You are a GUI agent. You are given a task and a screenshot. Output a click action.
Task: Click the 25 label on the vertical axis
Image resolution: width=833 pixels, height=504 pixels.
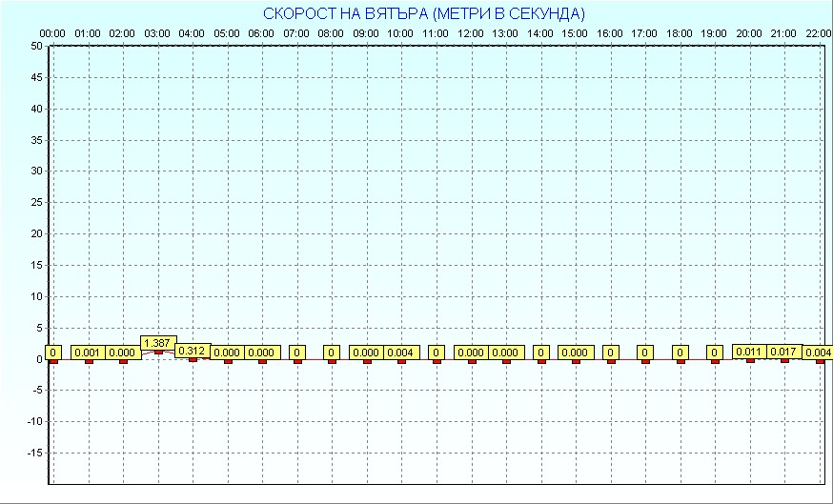36,202
